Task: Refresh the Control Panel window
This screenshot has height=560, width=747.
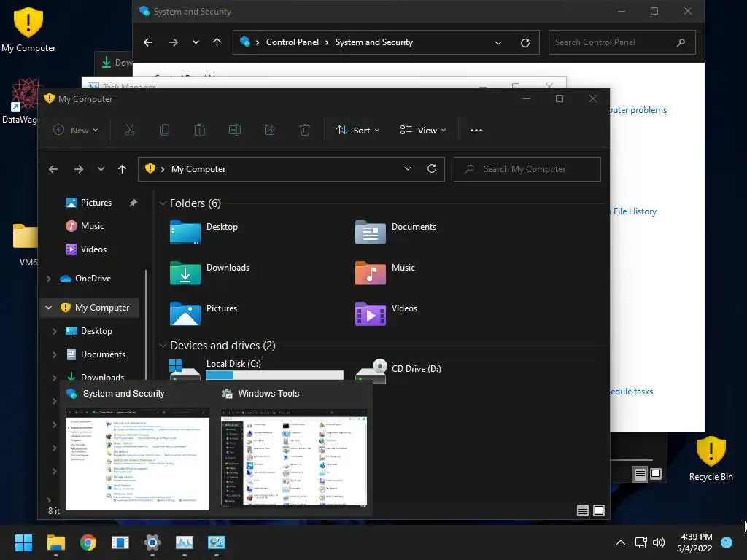Action: tap(525, 42)
